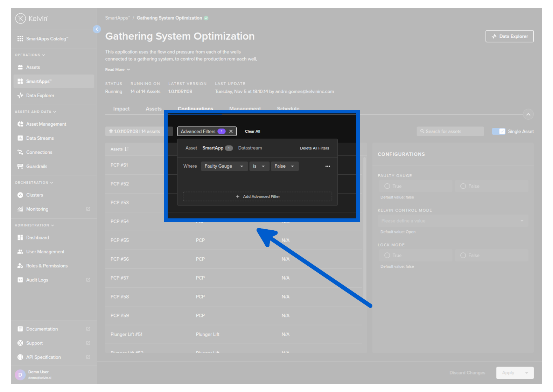Viewport: 553px width, 392px height.
Task: Open Audit Logs page
Action: click(x=37, y=280)
